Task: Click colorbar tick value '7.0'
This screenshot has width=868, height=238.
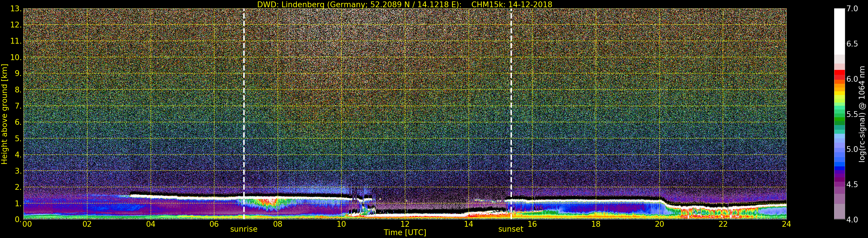Action: coord(852,9)
